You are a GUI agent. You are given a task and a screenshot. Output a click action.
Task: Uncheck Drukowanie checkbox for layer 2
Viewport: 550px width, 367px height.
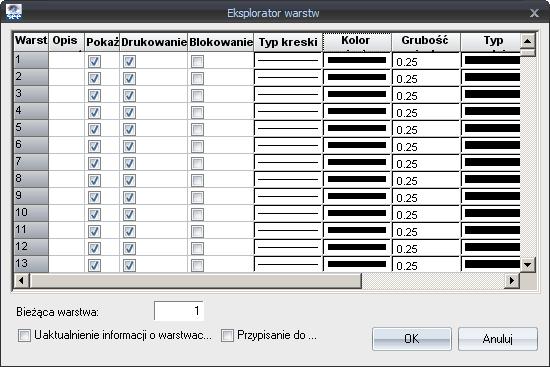click(x=129, y=79)
